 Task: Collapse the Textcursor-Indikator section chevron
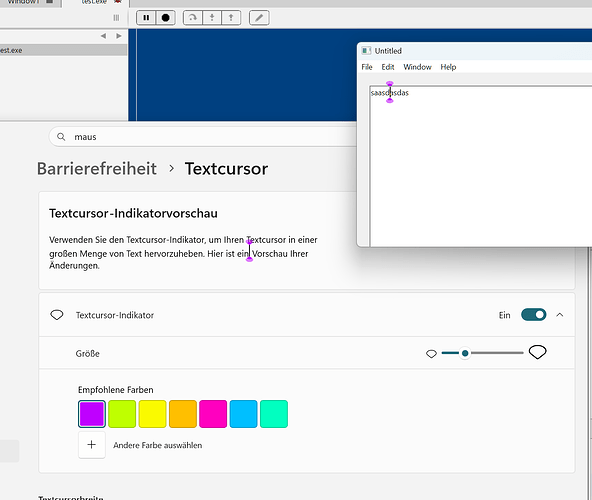(560, 315)
